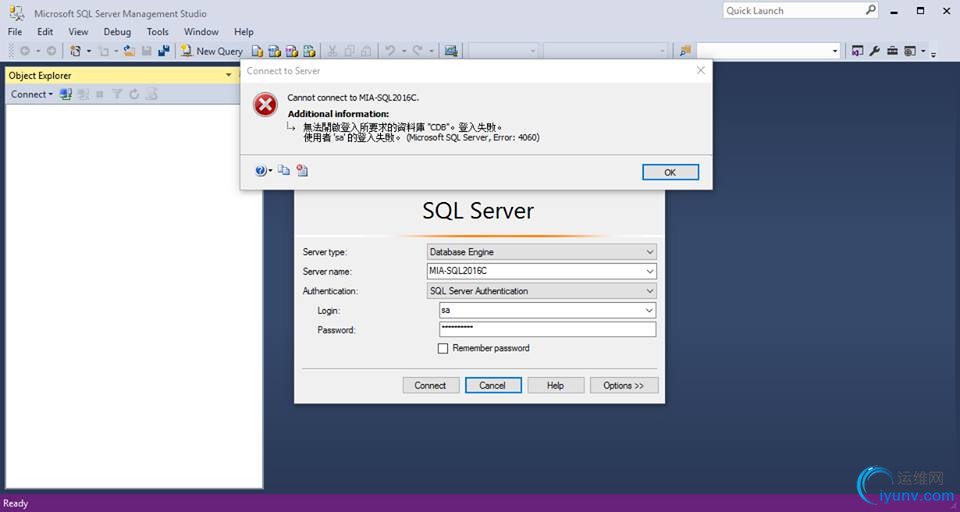
Task: Click the Navigate Forward toolbar icon
Action: point(51,51)
